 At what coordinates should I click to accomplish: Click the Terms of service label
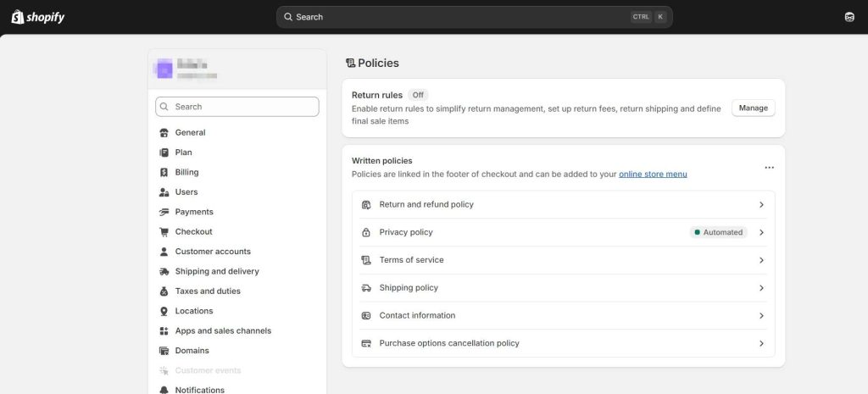pos(411,260)
